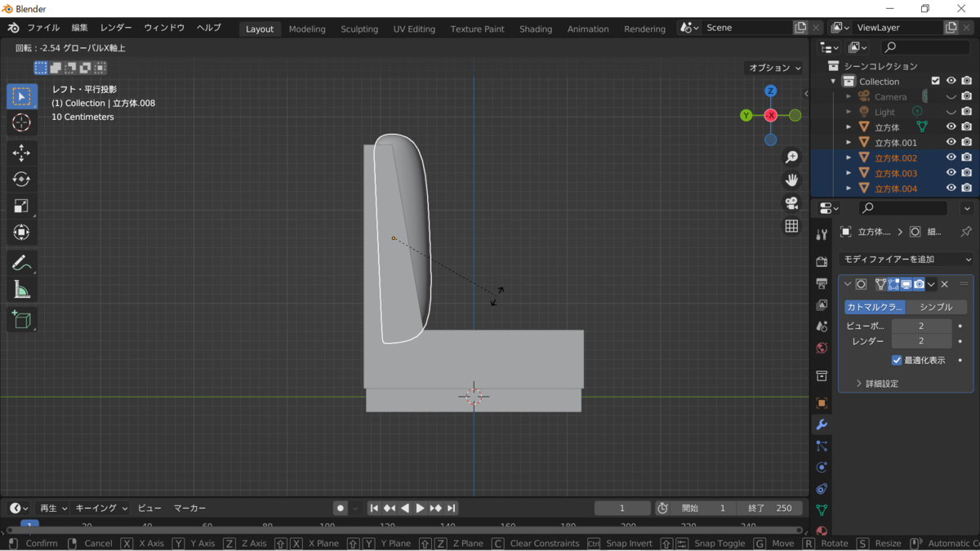Image resolution: width=980 pixels, height=551 pixels.
Task: Open the World properties tab
Action: 822,348
